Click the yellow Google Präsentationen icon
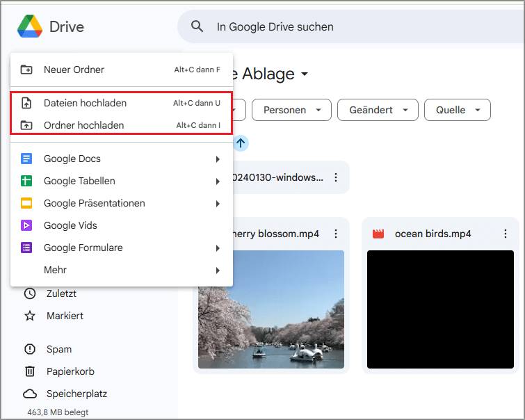The height and width of the screenshot is (420, 525). pos(26,203)
